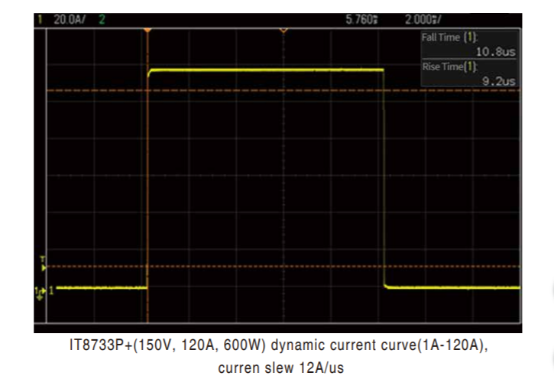The width and height of the screenshot is (554, 392).
Task: Click the trigger level T arrow icon
Action: tap(43, 264)
